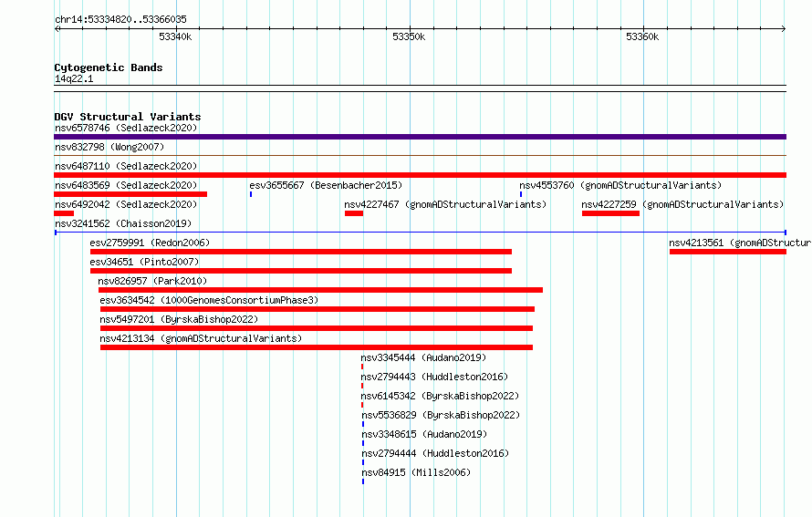Image resolution: width=812 pixels, height=517 pixels.
Task: Select the short red bar under nsv6492042
Action: point(64,213)
